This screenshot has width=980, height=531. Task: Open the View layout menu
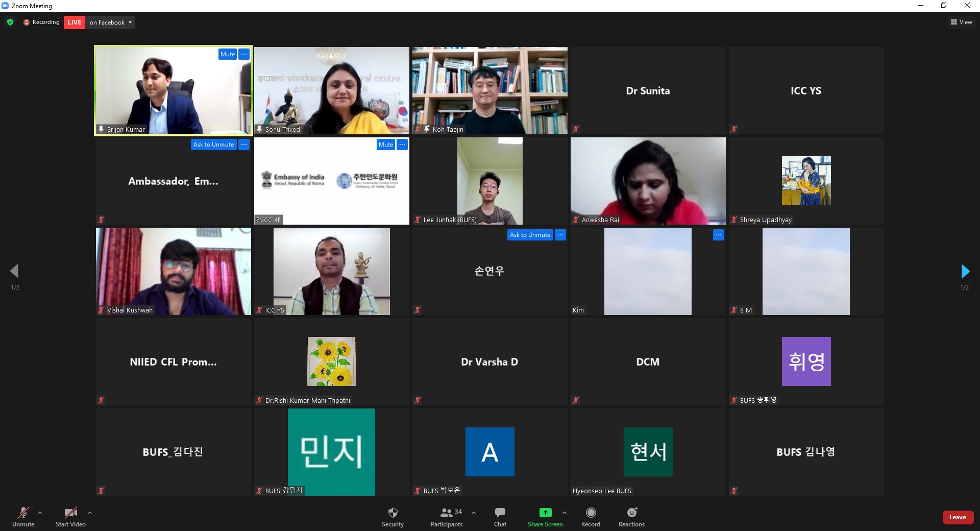coord(961,22)
